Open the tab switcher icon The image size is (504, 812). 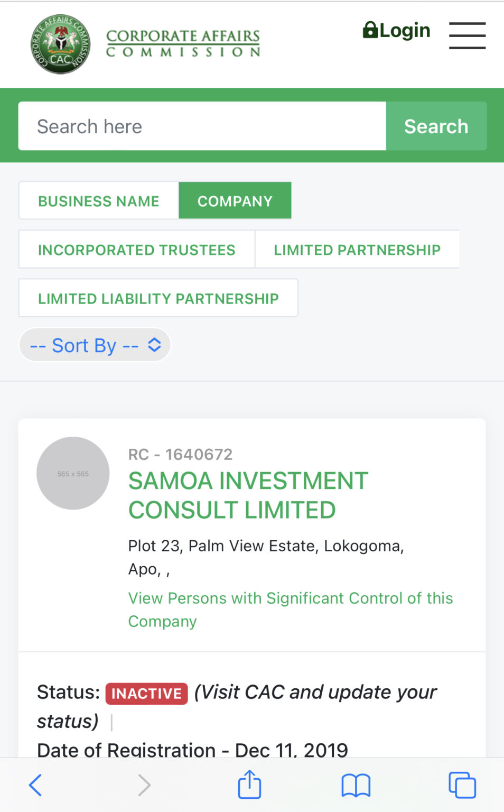click(x=462, y=785)
